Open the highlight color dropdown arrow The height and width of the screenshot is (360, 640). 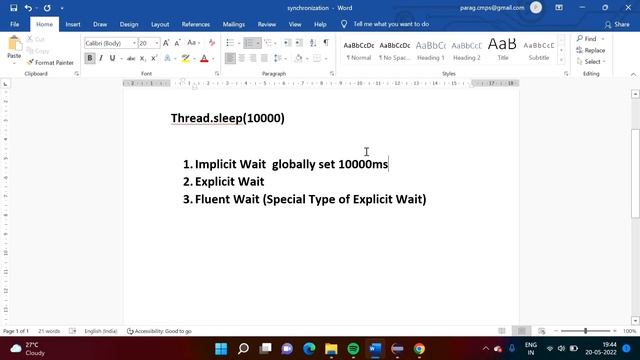pyautogui.click(x=194, y=59)
